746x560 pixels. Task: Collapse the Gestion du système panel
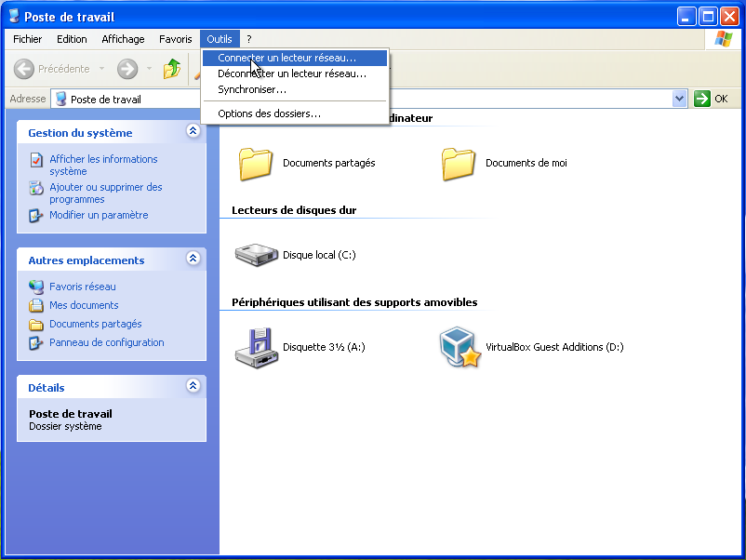pyautogui.click(x=193, y=132)
